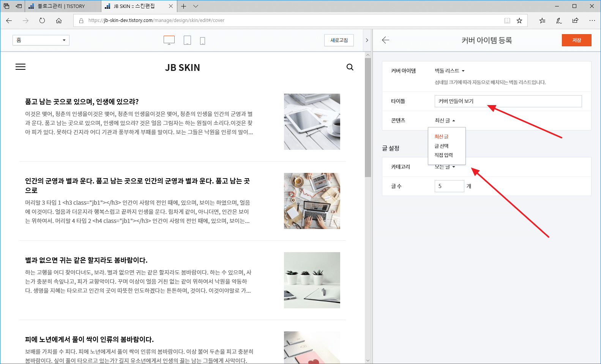The image size is (601, 364).
Task: Click the back arrow in cover panel
Action: point(386,40)
